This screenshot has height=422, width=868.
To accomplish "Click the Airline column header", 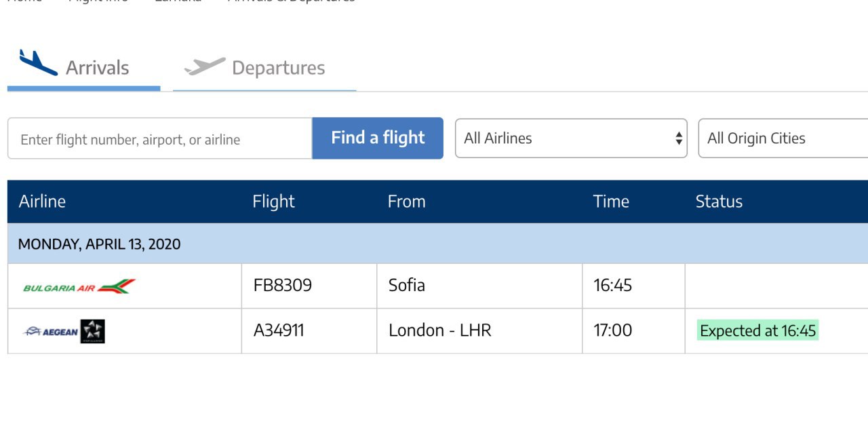I will pyautogui.click(x=42, y=202).
